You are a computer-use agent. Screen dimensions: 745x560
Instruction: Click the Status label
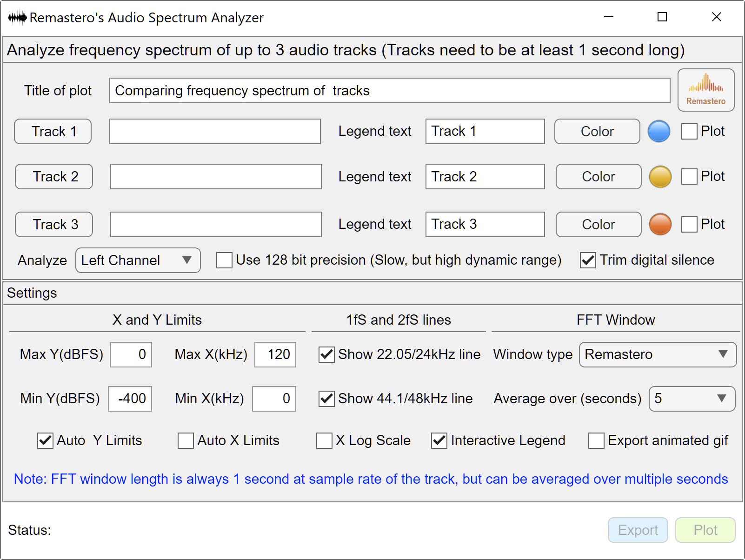coord(29,530)
